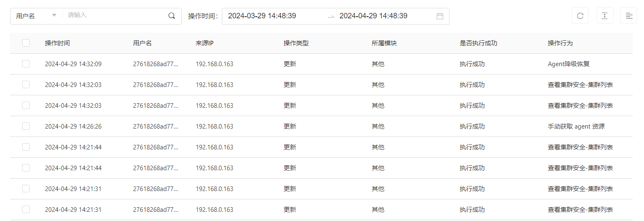Viewport: 644px width, 221px height.
Task: Click the row height adjustment icon
Action: tap(605, 16)
